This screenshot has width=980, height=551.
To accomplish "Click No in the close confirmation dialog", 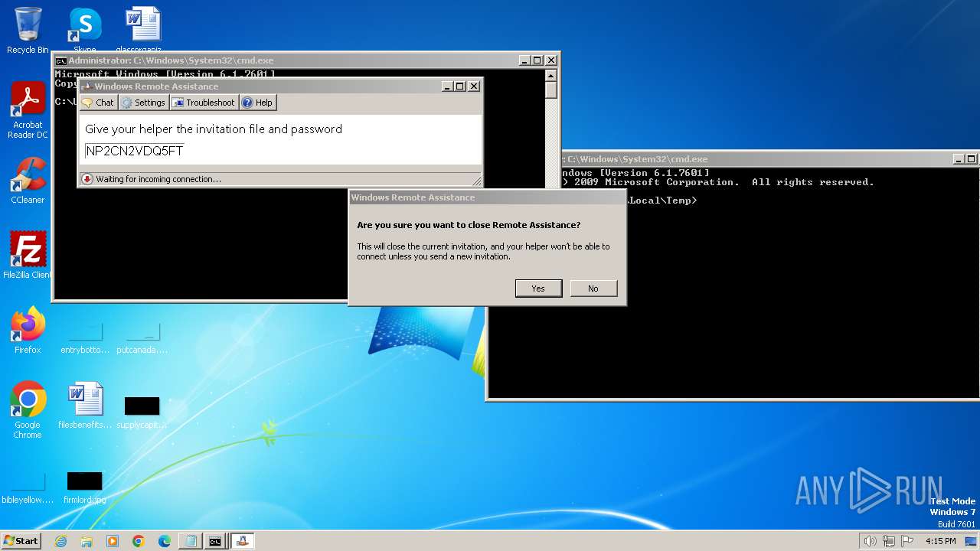I will click(593, 289).
